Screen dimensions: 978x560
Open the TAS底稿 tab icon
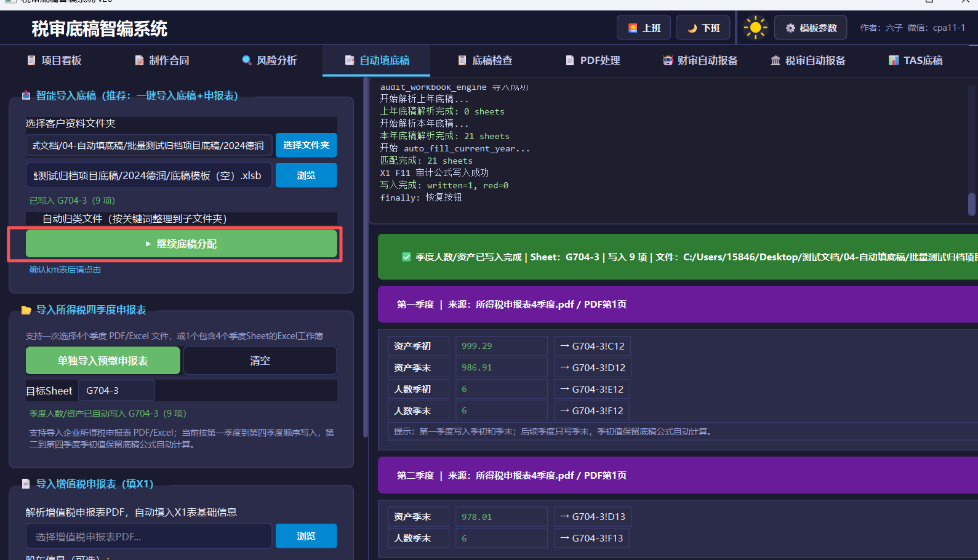(x=894, y=60)
